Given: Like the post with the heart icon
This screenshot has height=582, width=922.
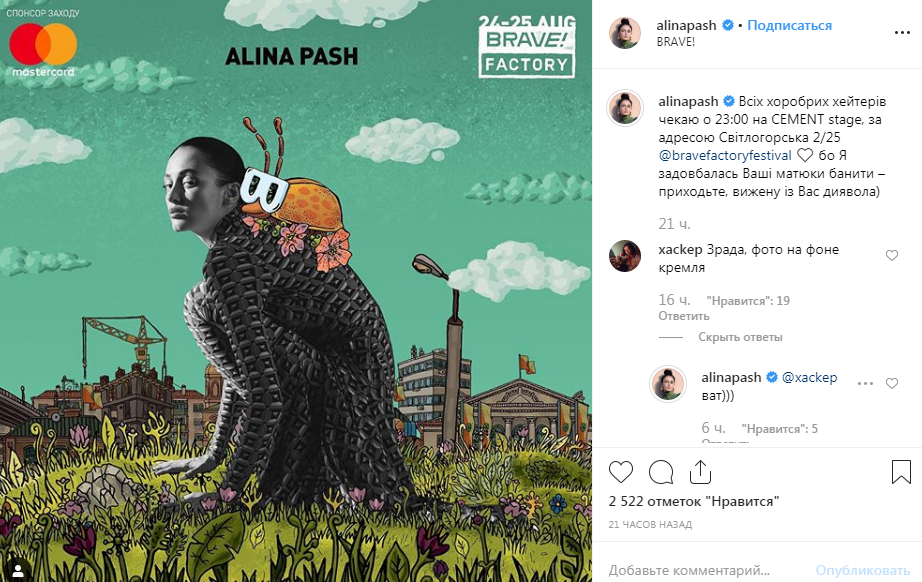Looking at the screenshot, I should pos(620,472).
